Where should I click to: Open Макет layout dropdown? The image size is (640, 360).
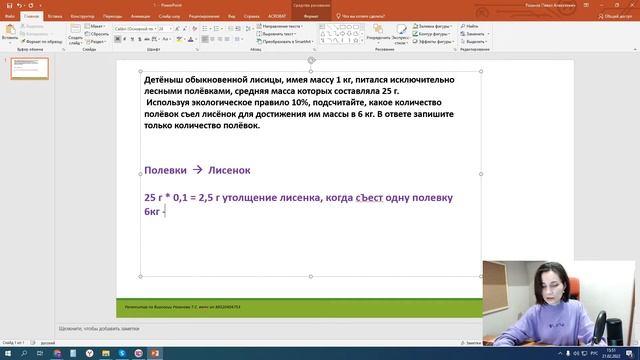pyautogui.click(x=96, y=26)
